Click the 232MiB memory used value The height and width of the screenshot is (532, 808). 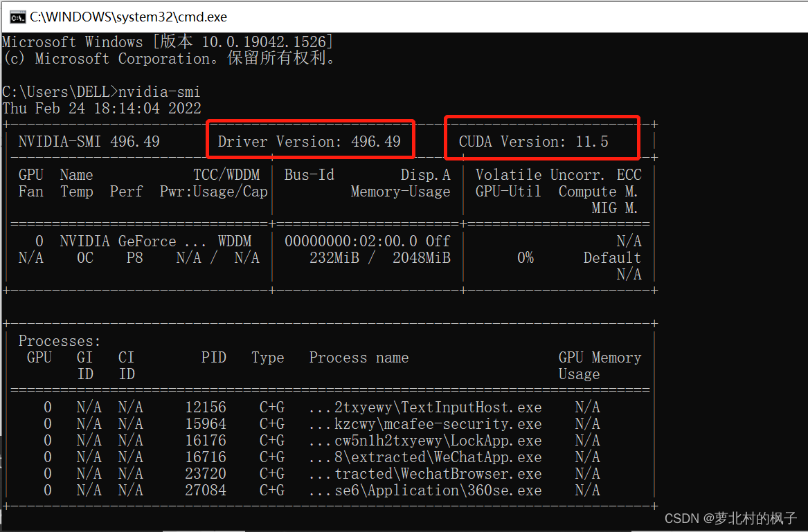(334, 257)
